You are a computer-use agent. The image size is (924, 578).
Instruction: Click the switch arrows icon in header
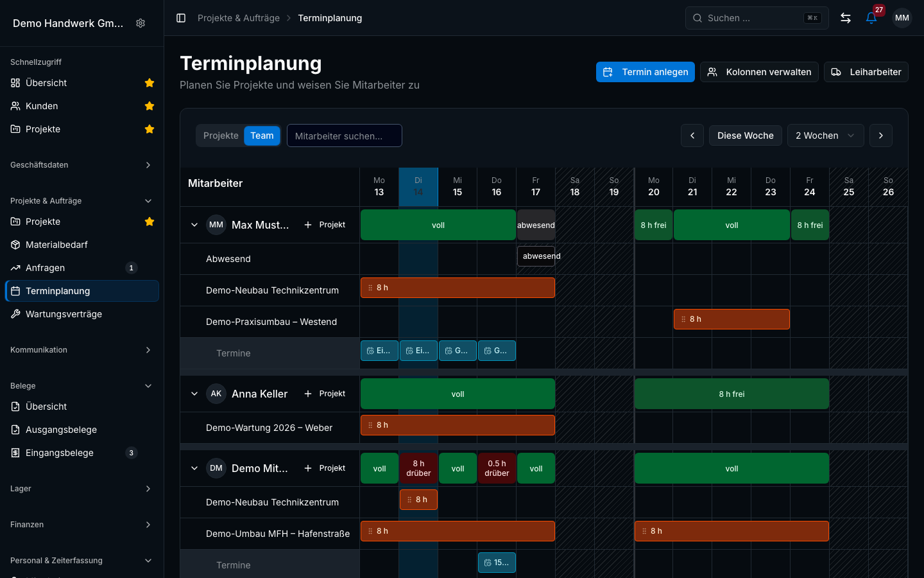pyautogui.click(x=846, y=18)
